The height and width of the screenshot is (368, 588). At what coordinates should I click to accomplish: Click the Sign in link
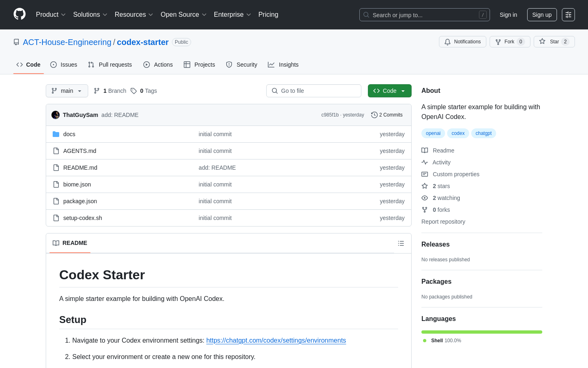pyautogui.click(x=508, y=15)
